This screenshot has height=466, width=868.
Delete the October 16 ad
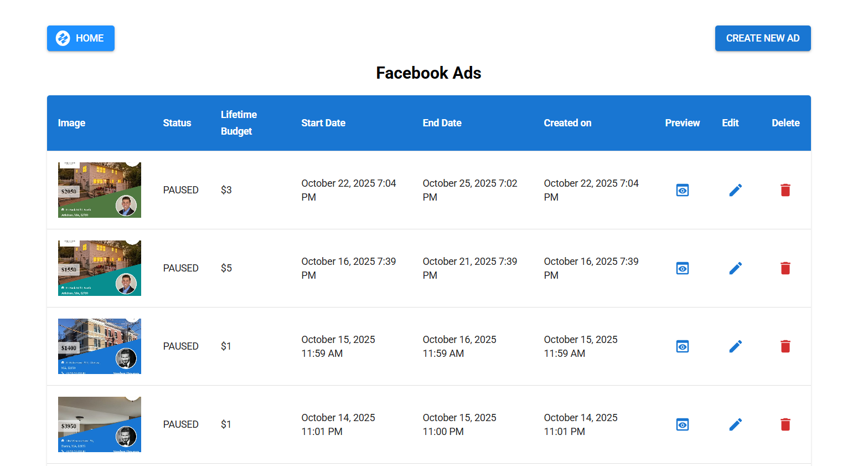tap(785, 268)
